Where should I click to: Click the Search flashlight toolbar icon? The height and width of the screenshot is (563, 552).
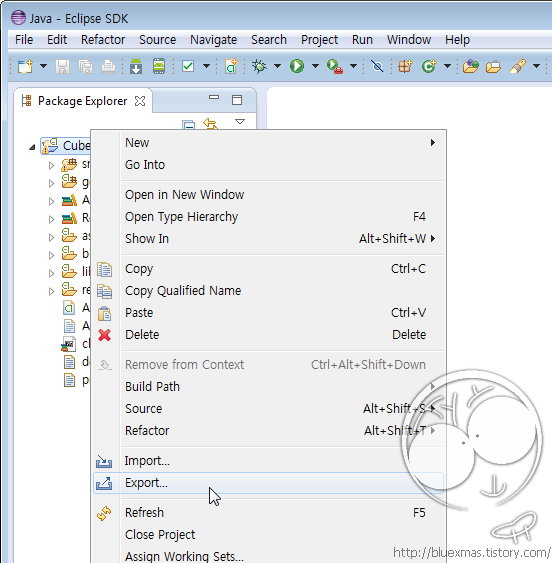click(x=518, y=66)
